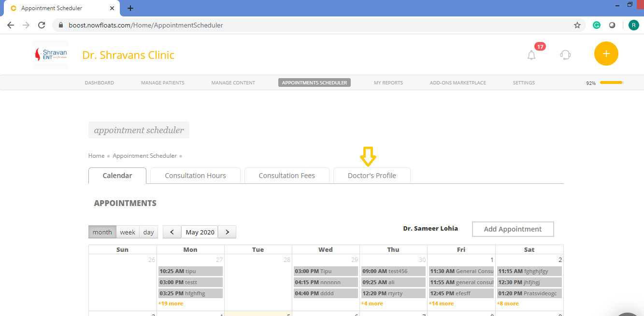The image size is (644, 316).
Task: Select the week calendar view
Action: [x=128, y=232]
